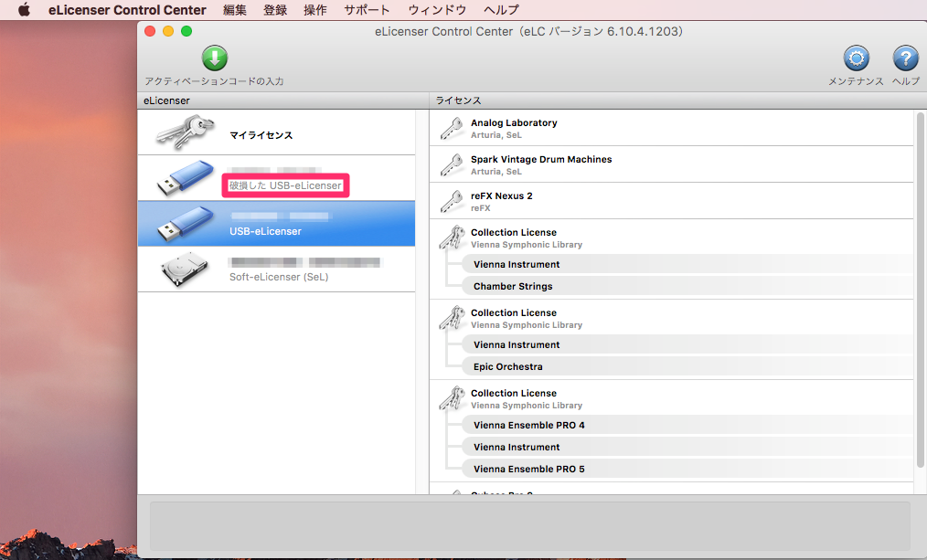Open the 登録 menu

coord(275,10)
